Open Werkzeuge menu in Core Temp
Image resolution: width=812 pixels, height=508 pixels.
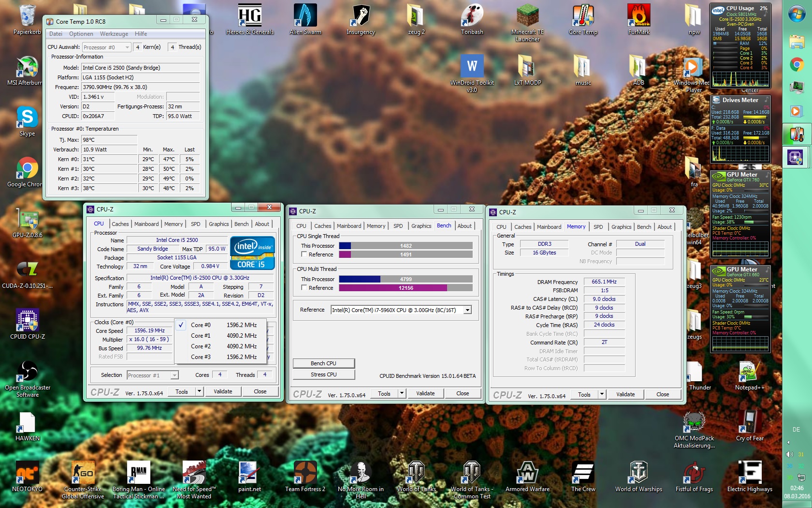click(x=114, y=34)
